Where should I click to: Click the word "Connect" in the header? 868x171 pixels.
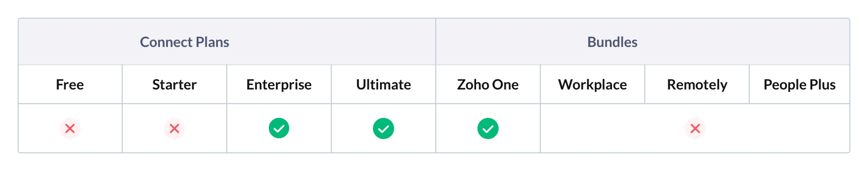[x=166, y=42]
